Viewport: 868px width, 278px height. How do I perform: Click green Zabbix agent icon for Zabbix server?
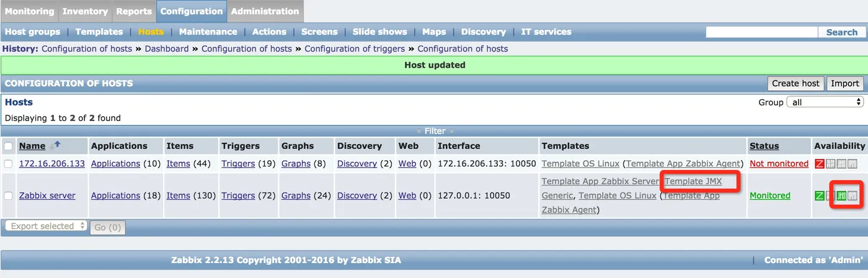pos(819,195)
